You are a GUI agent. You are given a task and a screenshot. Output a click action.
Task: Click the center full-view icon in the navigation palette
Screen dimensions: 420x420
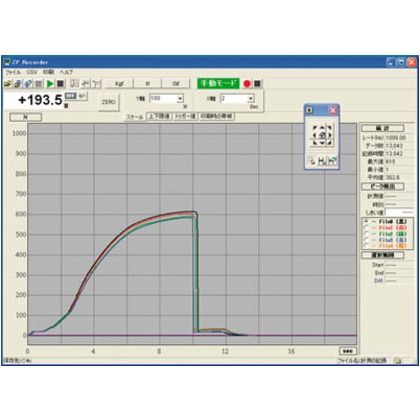(x=322, y=135)
